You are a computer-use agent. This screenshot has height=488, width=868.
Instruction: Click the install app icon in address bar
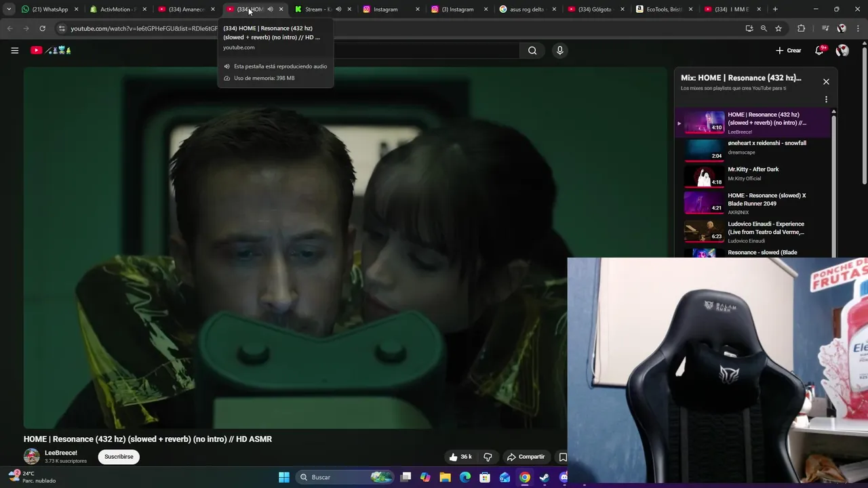pyautogui.click(x=749, y=28)
